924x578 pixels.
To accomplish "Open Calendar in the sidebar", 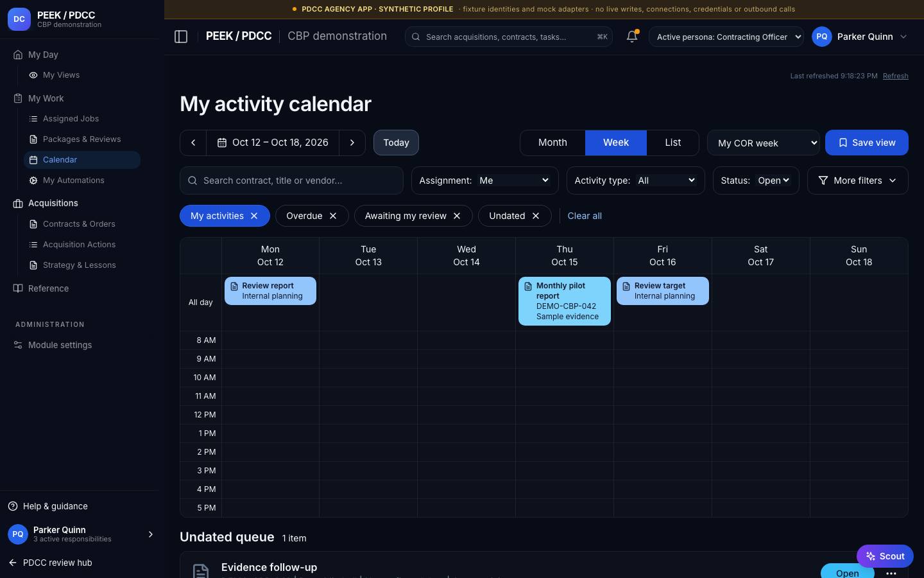I will [82, 160].
